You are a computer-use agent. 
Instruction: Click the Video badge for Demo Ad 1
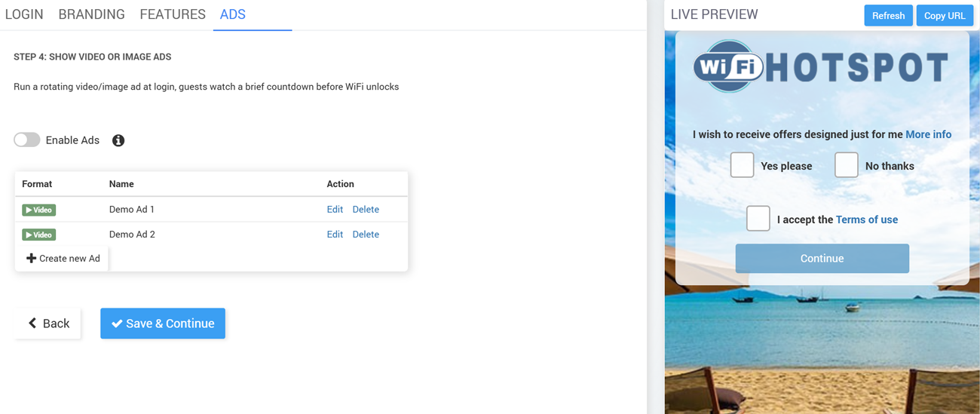[x=39, y=210]
